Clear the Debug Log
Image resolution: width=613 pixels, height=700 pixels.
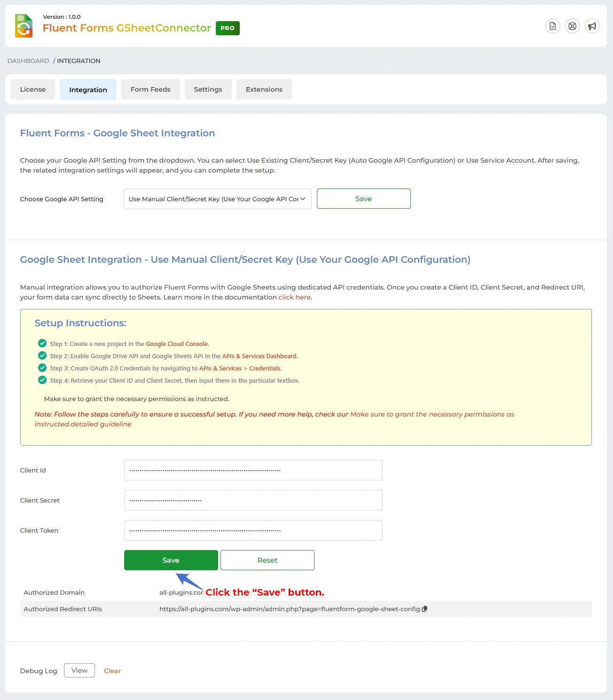(x=112, y=671)
